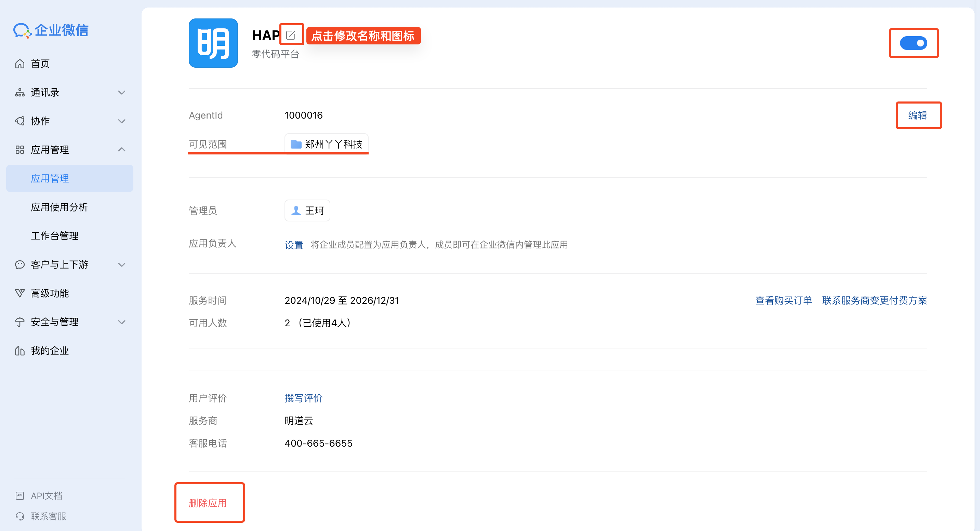Collapse the 应用管理 parent menu chevron
The width and height of the screenshot is (980, 531).
click(122, 149)
